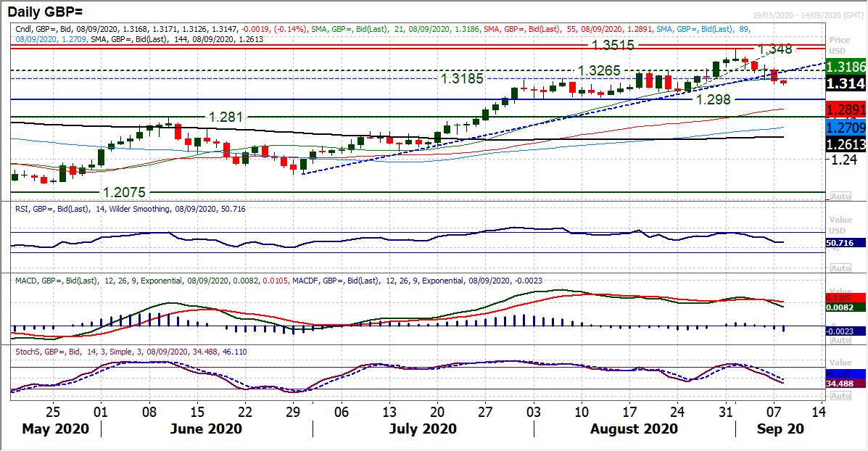Select the 1.314 last price tag
The height and width of the screenshot is (451, 868).
(x=845, y=83)
